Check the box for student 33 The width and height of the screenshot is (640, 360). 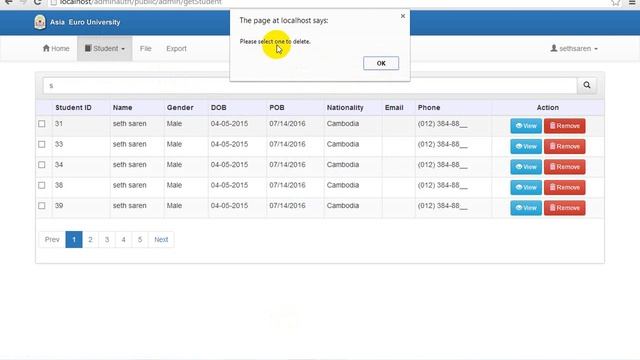click(x=42, y=144)
